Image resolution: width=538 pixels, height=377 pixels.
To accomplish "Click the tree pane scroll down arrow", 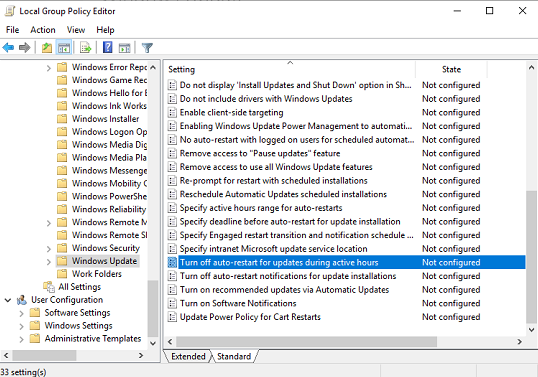I will point(153,343).
